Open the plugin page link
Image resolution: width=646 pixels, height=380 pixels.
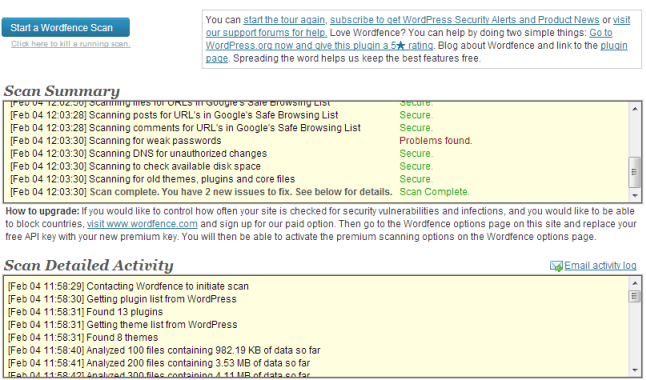click(614, 45)
